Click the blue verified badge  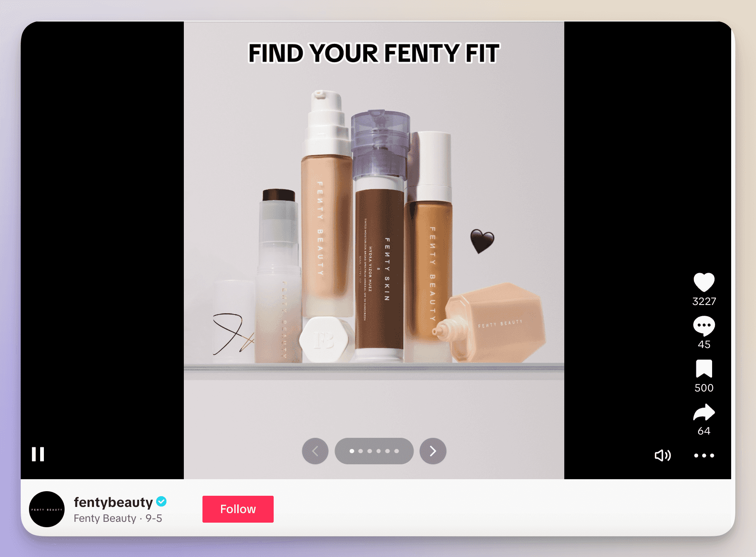pos(161,502)
